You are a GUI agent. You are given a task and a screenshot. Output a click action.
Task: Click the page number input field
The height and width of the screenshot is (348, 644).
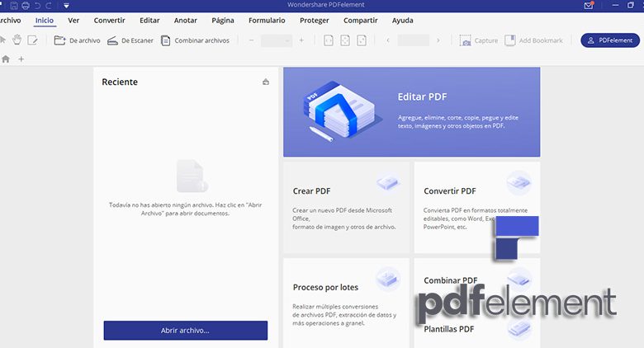click(413, 40)
